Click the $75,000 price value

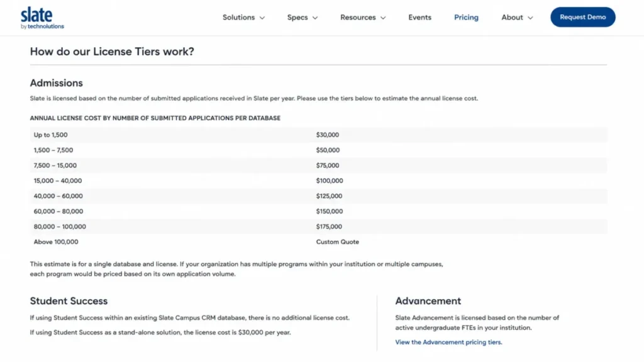(327, 165)
